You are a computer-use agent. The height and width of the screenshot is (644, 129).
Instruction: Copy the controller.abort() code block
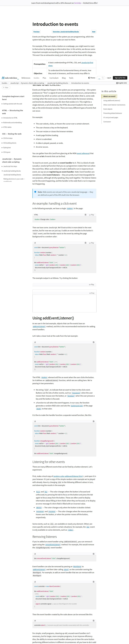tap(94, 620)
